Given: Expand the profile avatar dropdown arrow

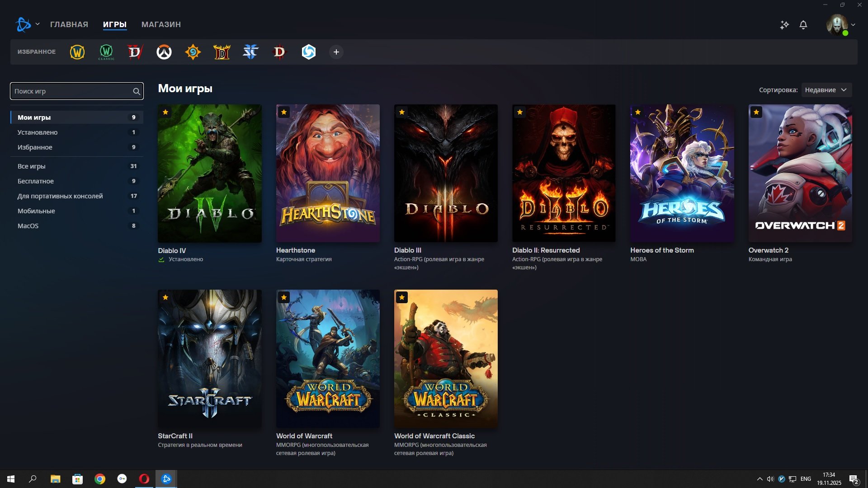Looking at the screenshot, I should pos(853,25).
